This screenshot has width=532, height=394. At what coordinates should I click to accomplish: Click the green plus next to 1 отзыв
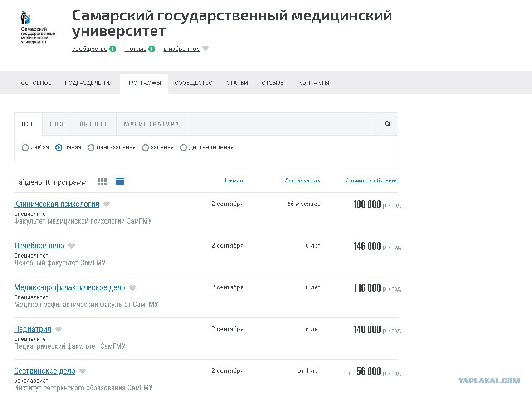click(x=151, y=49)
